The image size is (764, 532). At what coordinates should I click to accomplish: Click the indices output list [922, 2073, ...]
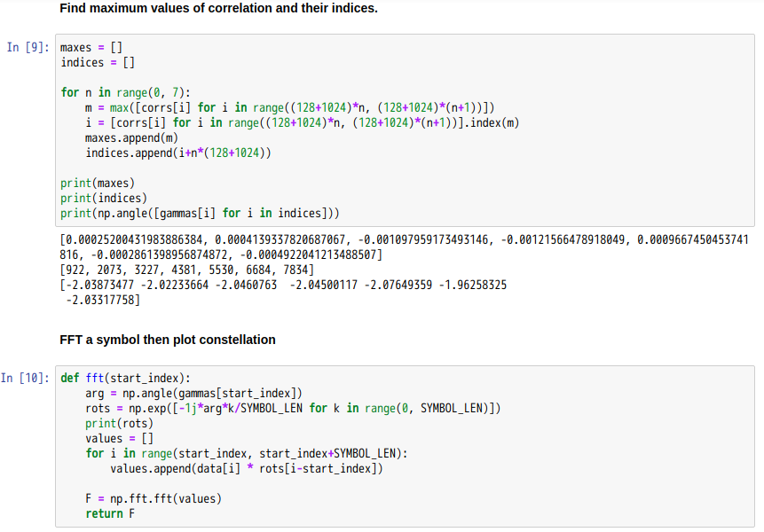click(x=186, y=270)
